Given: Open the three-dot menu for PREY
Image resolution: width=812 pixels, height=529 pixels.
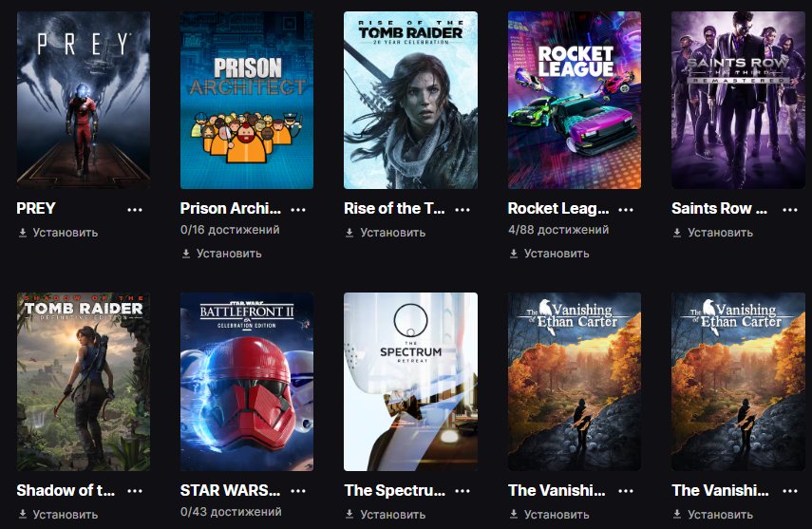Looking at the screenshot, I should pyautogui.click(x=135, y=210).
